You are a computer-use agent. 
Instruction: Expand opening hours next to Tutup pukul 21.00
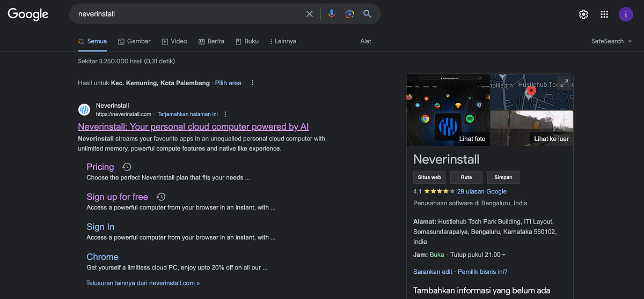point(504,255)
